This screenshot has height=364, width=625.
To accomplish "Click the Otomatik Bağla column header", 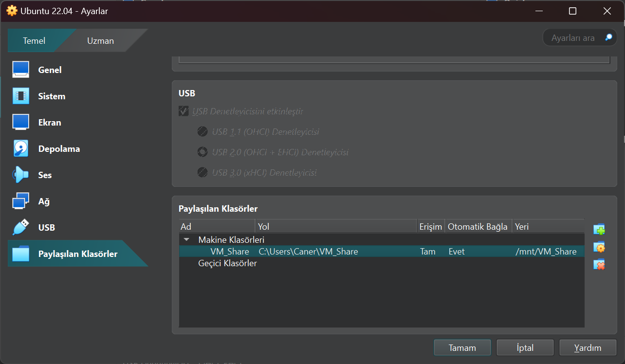I will coord(478,227).
